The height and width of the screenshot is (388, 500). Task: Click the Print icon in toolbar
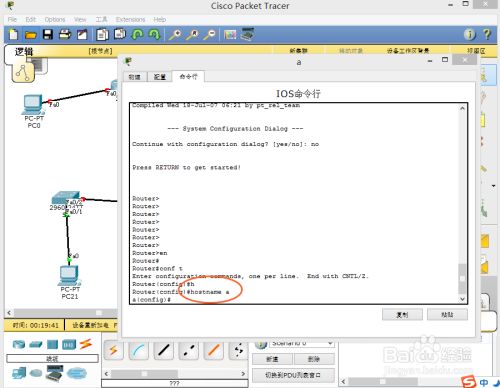pyautogui.click(x=65, y=34)
